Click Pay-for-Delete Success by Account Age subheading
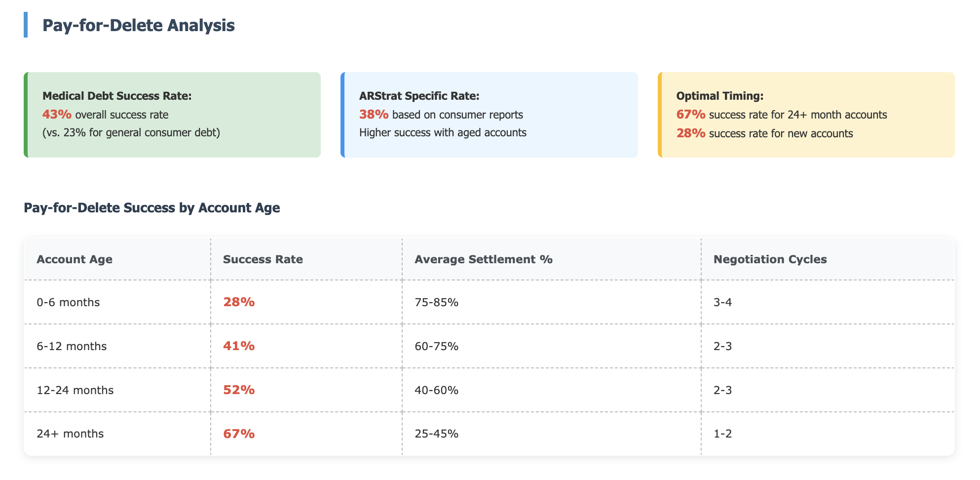 [x=152, y=208]
